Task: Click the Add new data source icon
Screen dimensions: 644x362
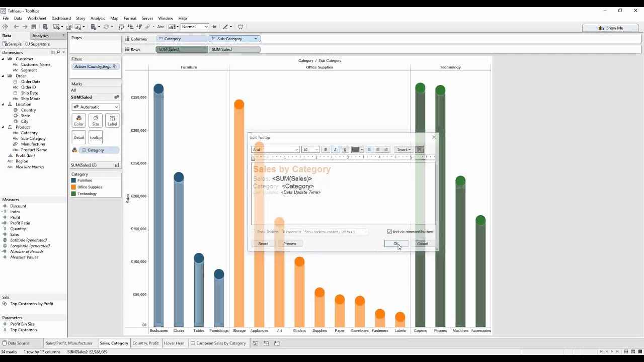Action: click(x=45, y=27)
